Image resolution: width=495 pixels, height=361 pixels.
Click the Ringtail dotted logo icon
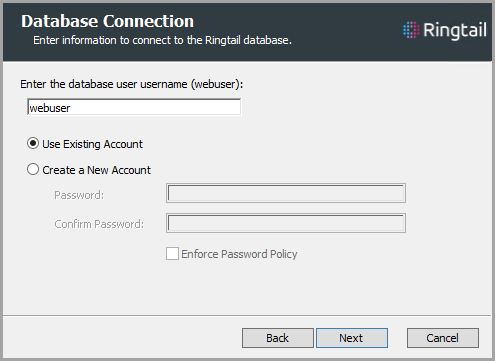tap(411, 30)
